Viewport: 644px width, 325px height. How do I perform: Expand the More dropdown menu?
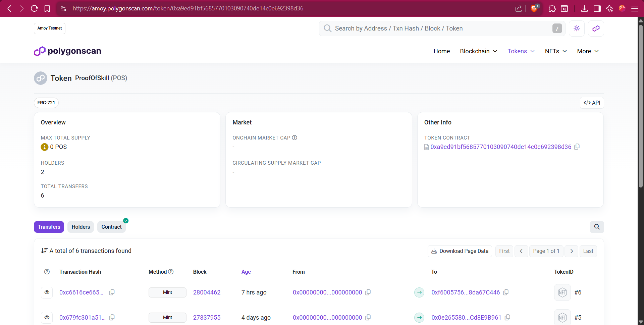(588, 51)
